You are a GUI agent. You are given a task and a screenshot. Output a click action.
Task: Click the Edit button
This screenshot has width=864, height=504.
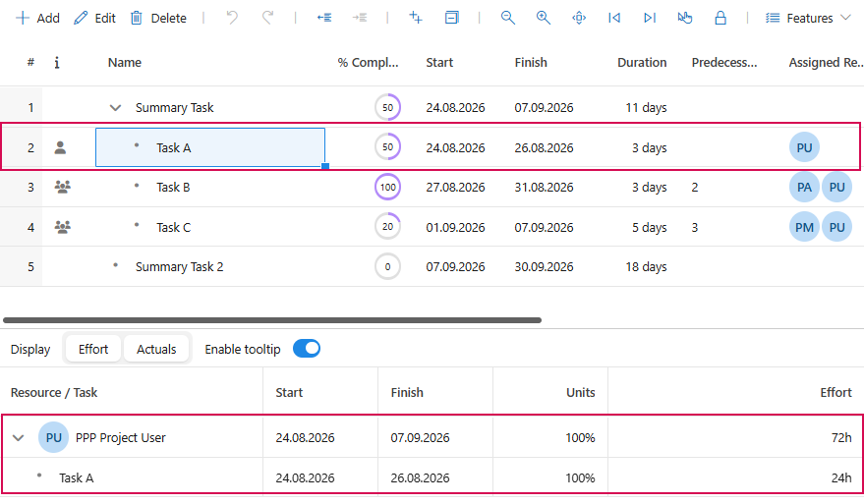tap(94, 19)
